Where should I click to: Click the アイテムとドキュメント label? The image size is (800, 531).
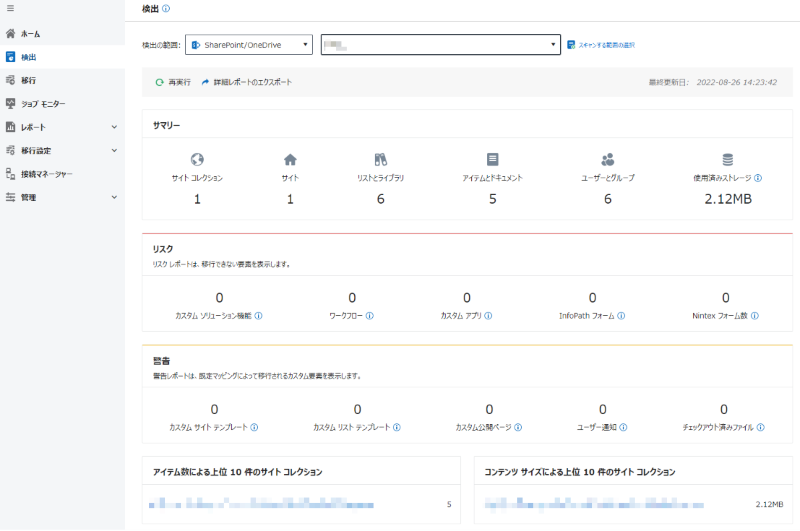[x=492, y=178]
